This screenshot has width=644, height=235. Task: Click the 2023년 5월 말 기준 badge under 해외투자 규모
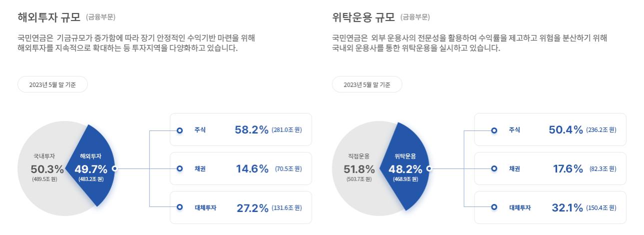pos(52,84)
